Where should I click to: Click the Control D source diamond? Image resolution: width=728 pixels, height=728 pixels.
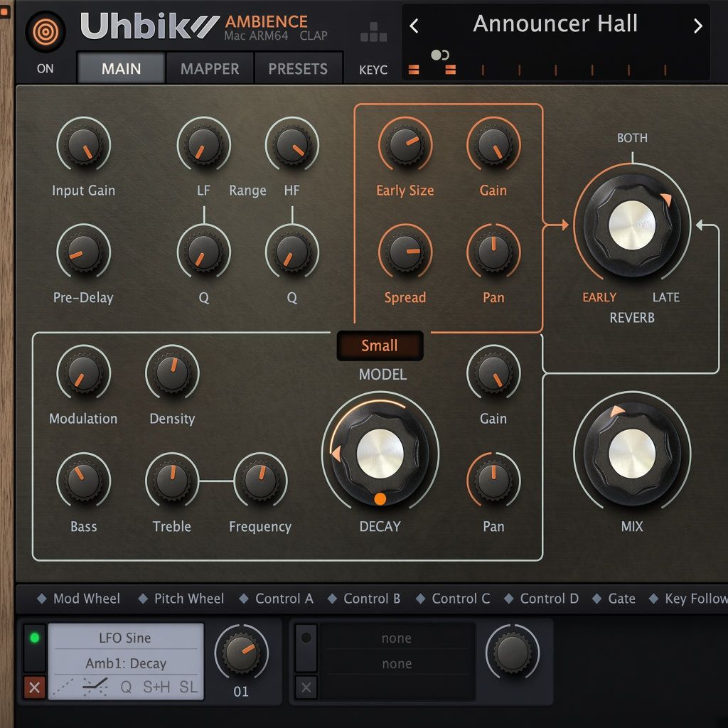[509, 599]
